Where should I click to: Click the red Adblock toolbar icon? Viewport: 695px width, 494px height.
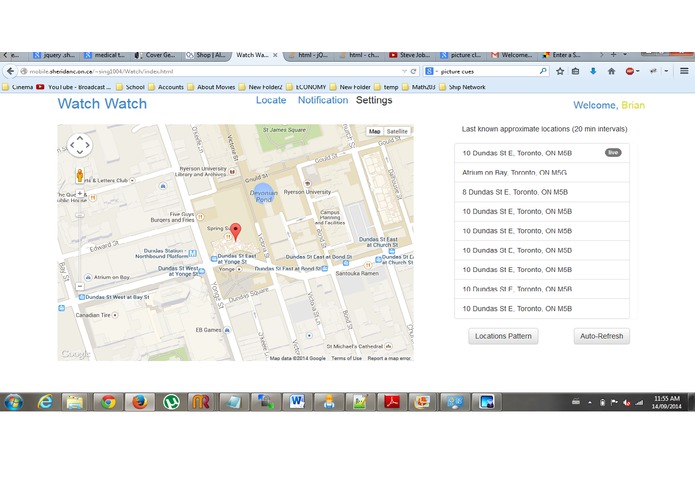(629, 71)
